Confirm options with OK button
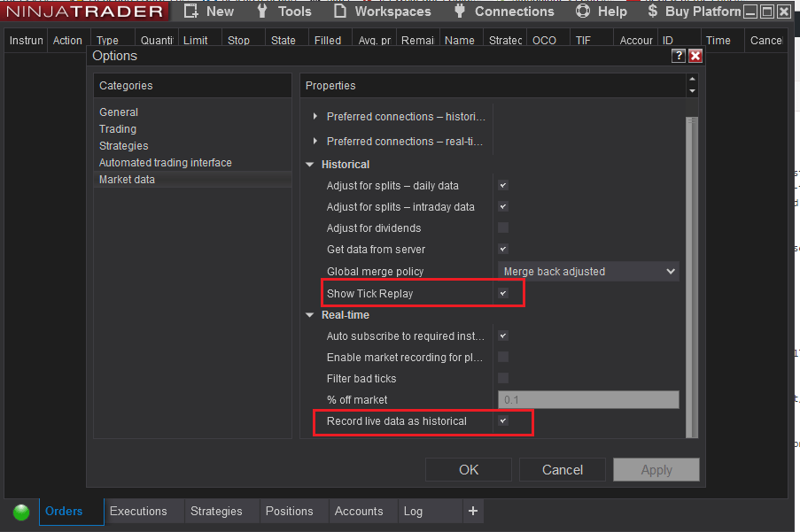This screenshot has width=800, height=532. point(469,469)
